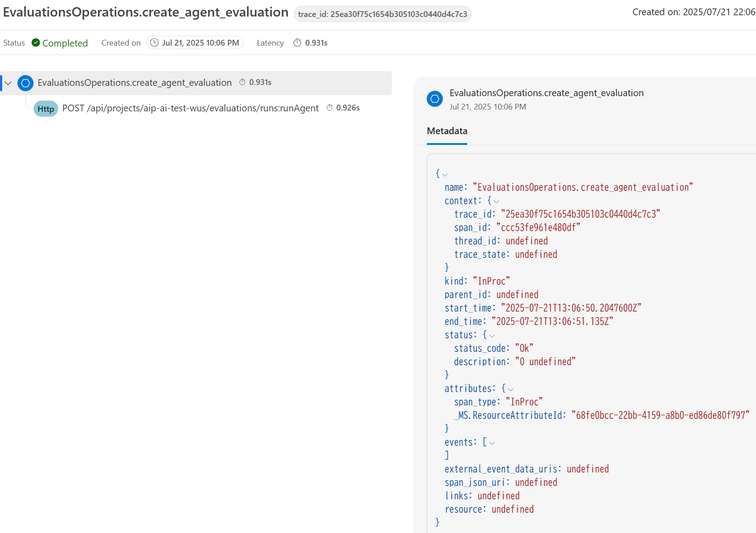
Task: Click the kind value "InProc"
Action: (x=491, y=281)
